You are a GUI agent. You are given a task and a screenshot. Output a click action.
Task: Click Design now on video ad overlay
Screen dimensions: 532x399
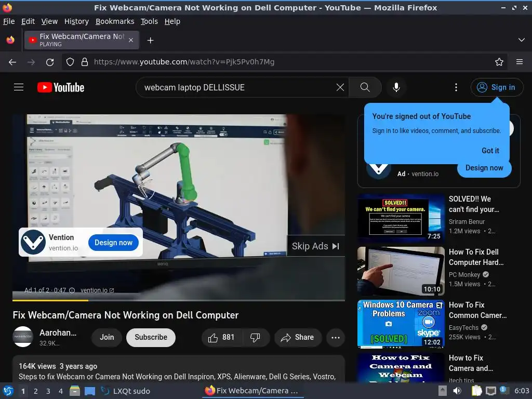(x=113, y=243)
